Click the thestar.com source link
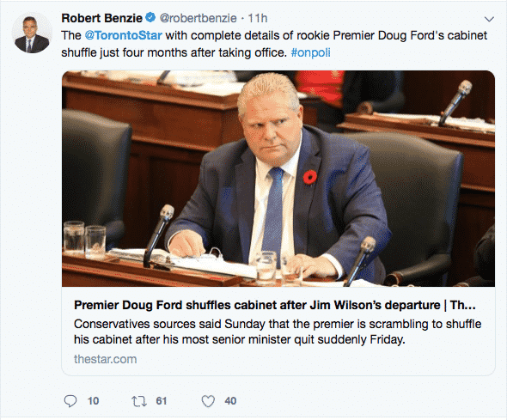 (x=106, y=359)
